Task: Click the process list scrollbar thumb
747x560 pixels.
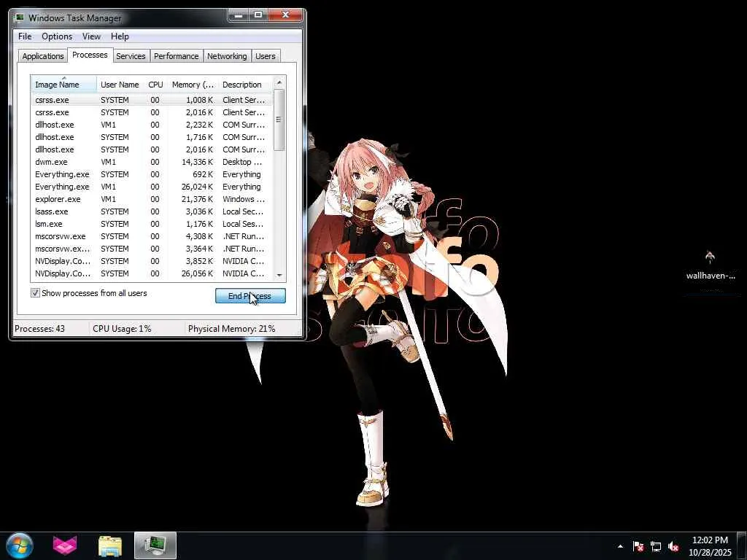Action: coord(279,120)
